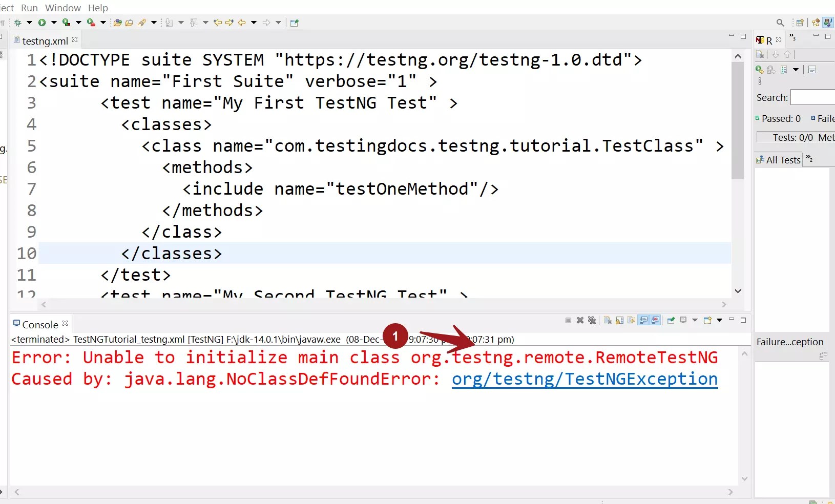Toggle Scroll Lock in the Console
835x504 pixels.
pyautogui.click(x=620, y=321)
